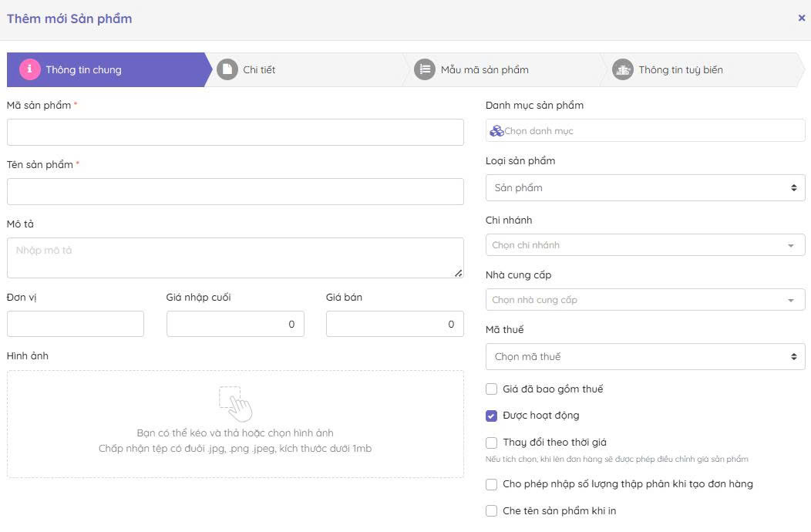Open the Loại sản phẩm dropdown
This screenshot has width=811, height=532.
[644, 187]
